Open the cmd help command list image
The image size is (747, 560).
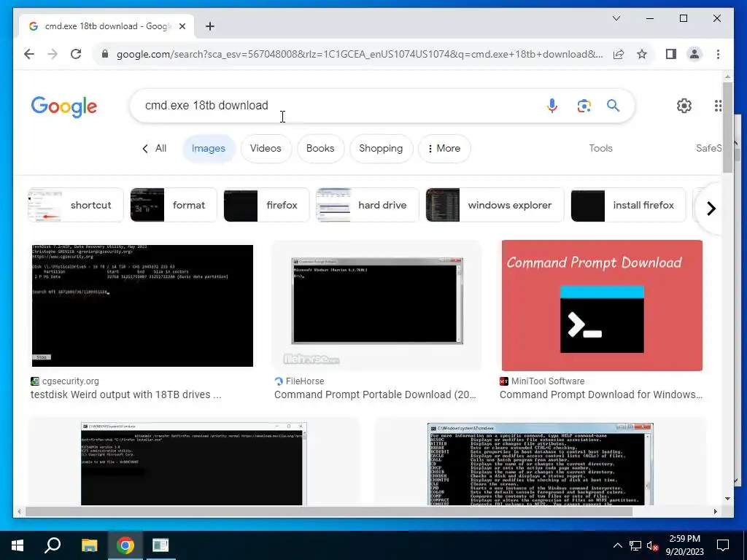coord(541,464)
